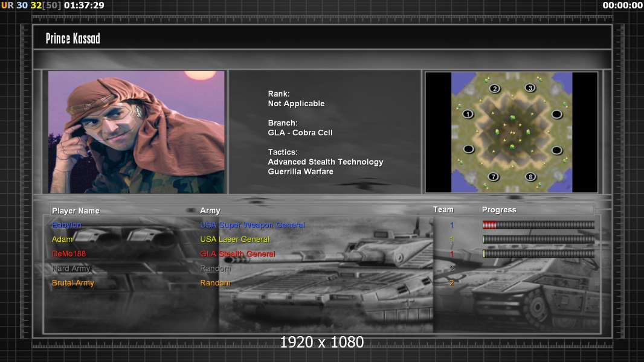Click team number 2 in Brutal Army's row
Image resolution: width=644 pixels, height=362 pixels.
click(x=452, y=283)
